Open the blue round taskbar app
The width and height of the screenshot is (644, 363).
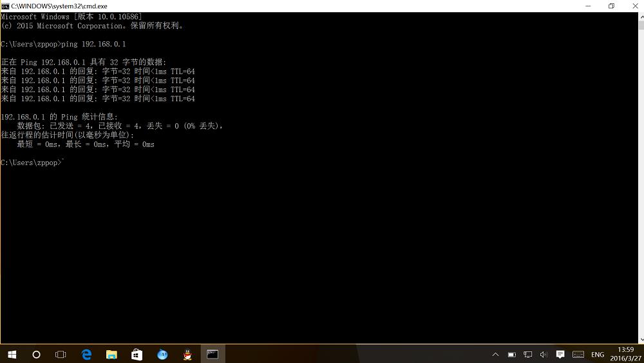[x=162, y=355]
